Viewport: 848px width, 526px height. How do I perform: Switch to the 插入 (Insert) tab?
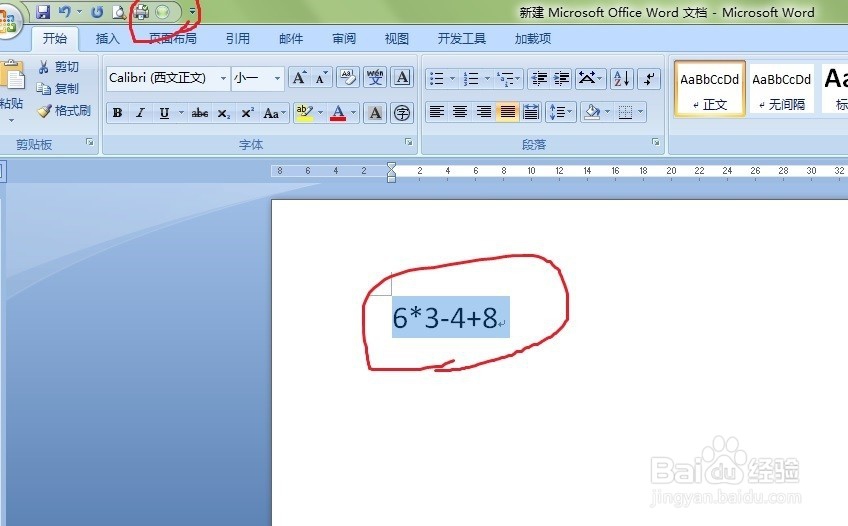pos(107,38)
